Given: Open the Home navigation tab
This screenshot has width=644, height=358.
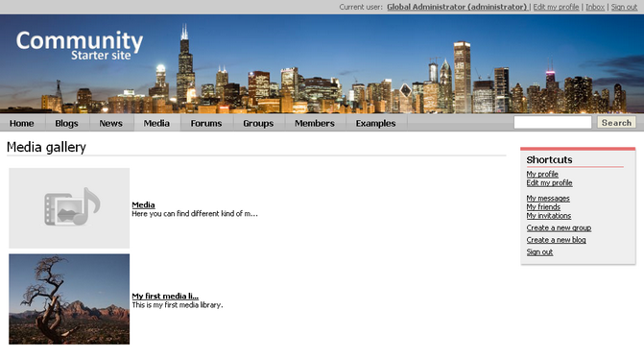Looking at the screenshot, I should [22, 123].
